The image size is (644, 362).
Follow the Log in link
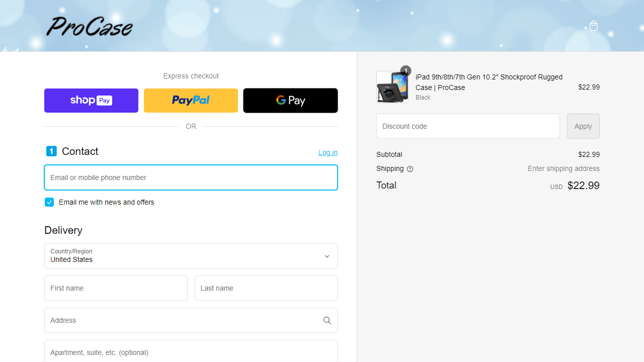pos(328,152)
